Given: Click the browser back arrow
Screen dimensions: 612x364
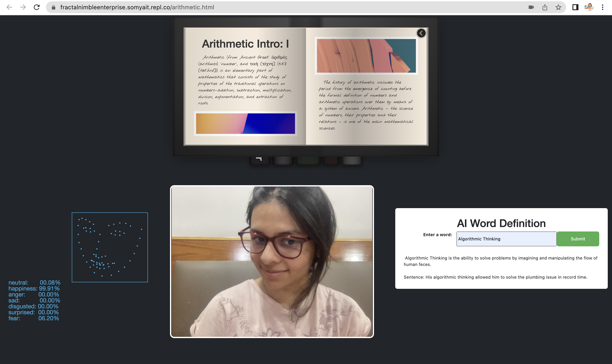Looking at the screenshot, I should (9, 7).
